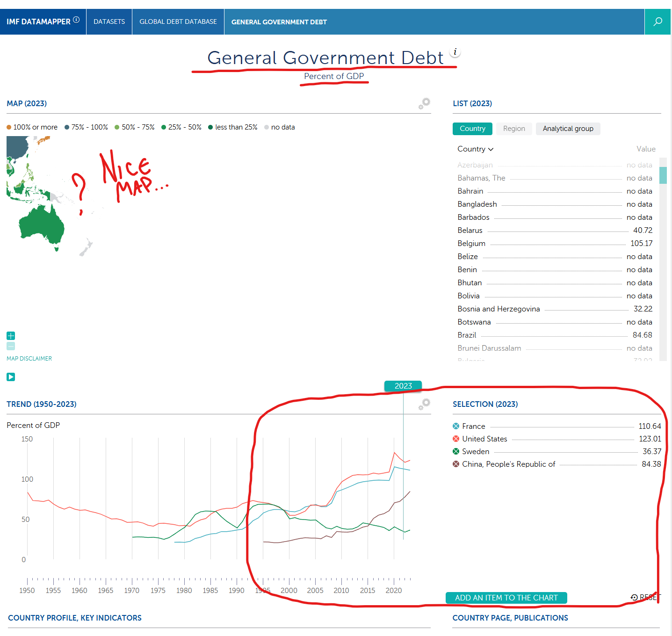Click the IMF DataMapper info icon
Viewport: 672px width, 636px height.
pos(76,20)
